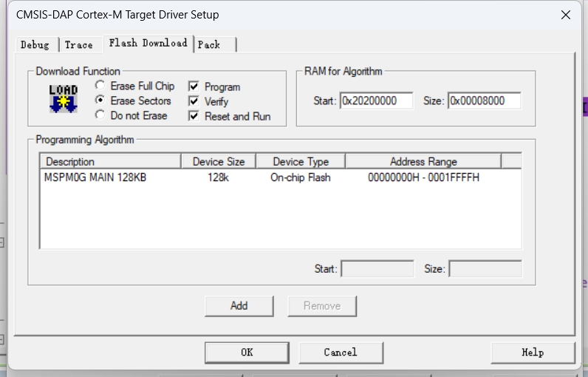The height and width of the screenshot is (377, 588).
Task: Switch to the Debug tab
Action: coord(35,45)
